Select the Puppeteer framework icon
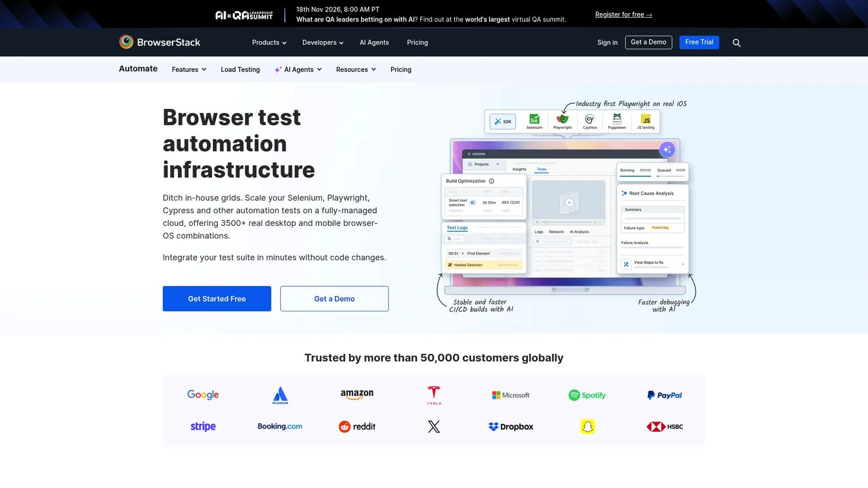868x488 pixels. 617,122
